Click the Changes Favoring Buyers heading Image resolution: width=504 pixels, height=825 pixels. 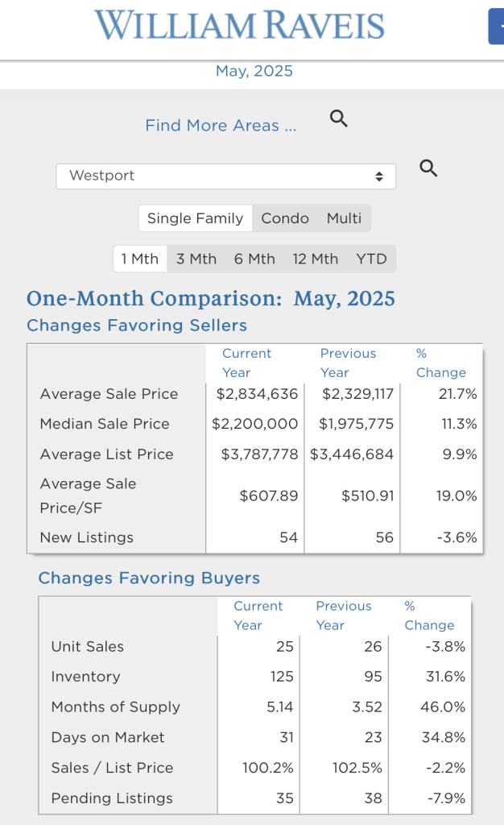149,578
